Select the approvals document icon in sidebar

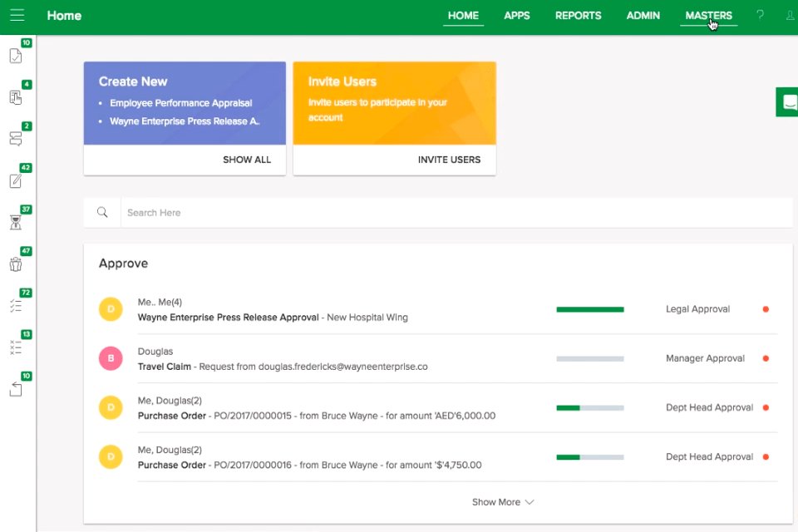[15, 56]
